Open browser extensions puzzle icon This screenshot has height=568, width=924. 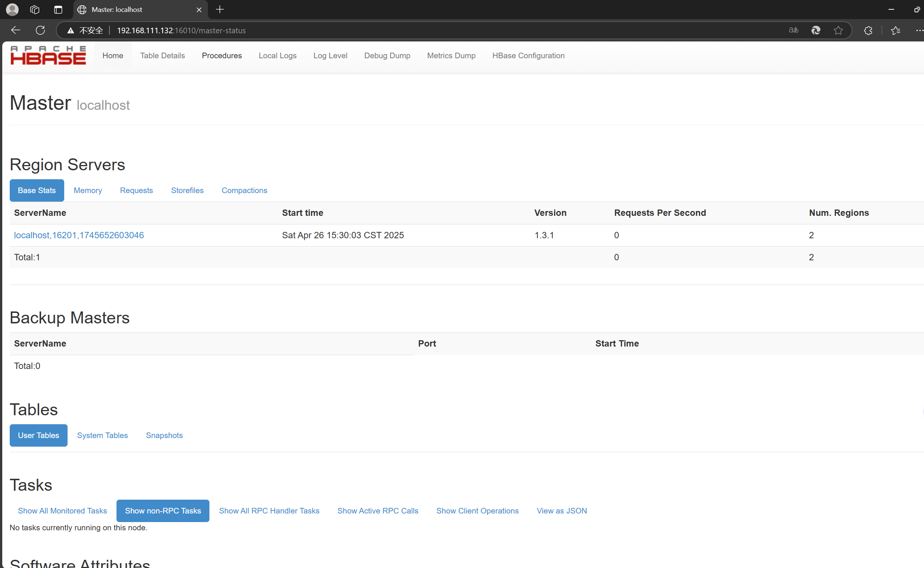[868, 30]
